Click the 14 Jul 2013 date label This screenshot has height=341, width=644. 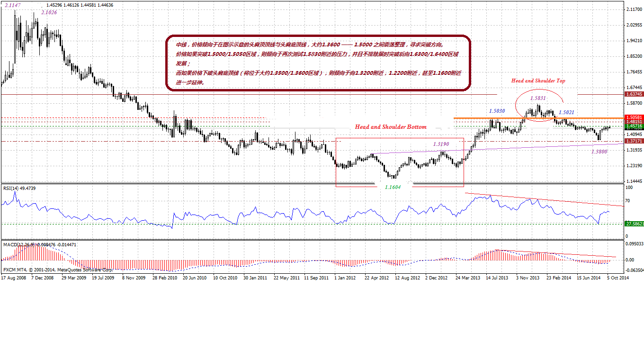coord(498,278)
